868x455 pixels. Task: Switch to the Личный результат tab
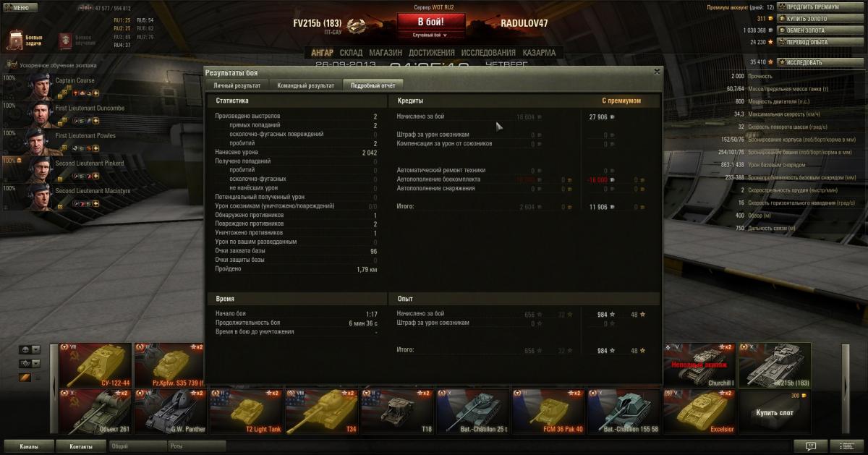pos(236,85)
